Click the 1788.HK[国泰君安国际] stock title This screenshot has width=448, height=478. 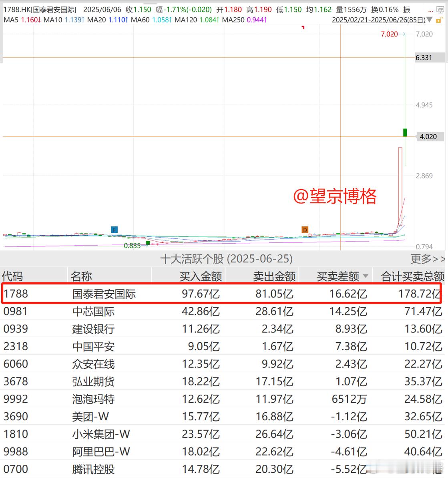click(40, 10)
